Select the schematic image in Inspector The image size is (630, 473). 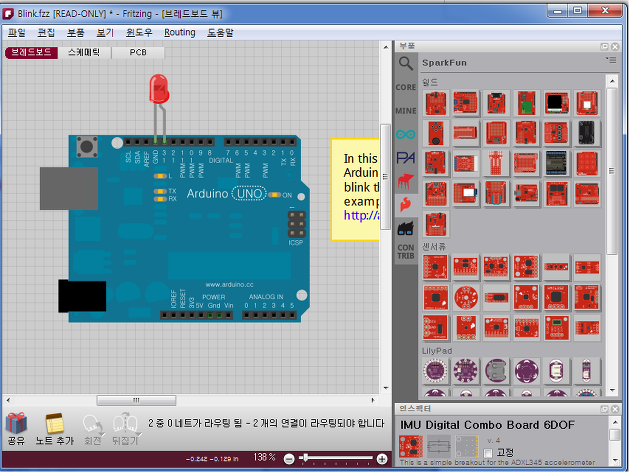(439, 446)
